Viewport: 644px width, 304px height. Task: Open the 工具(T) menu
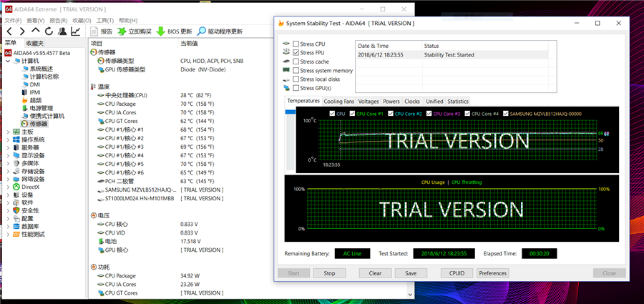pyautogui.click(x=104, y=20)
